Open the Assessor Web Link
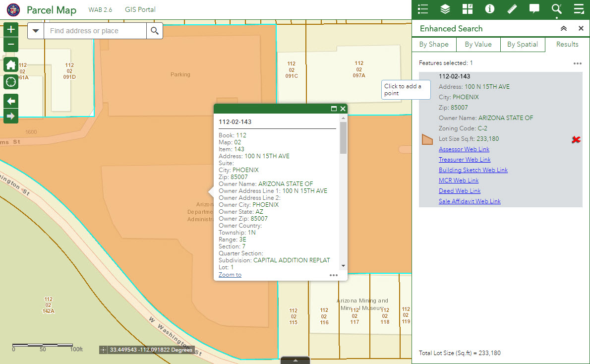 click(464, 149)
